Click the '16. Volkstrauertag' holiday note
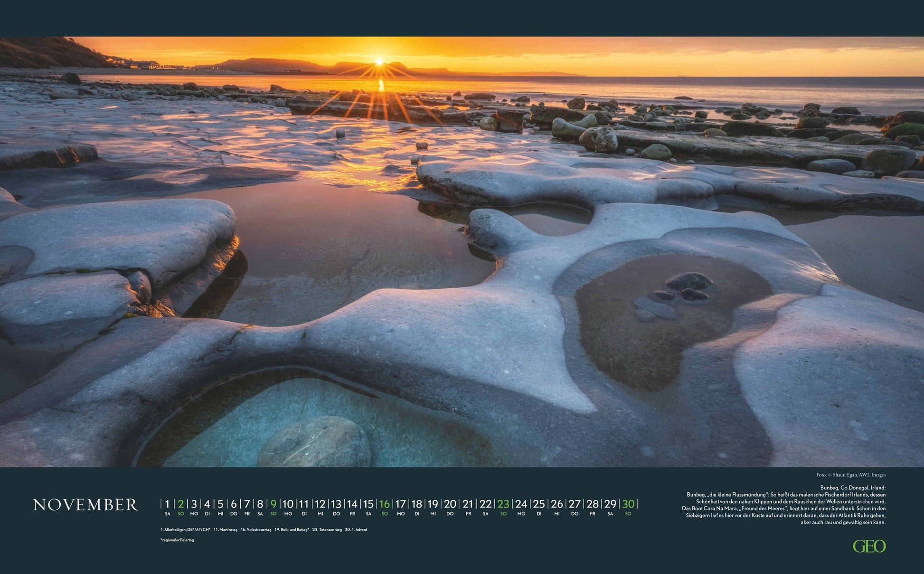This screenshot has height=574, width=924. [x=256, y=529]
